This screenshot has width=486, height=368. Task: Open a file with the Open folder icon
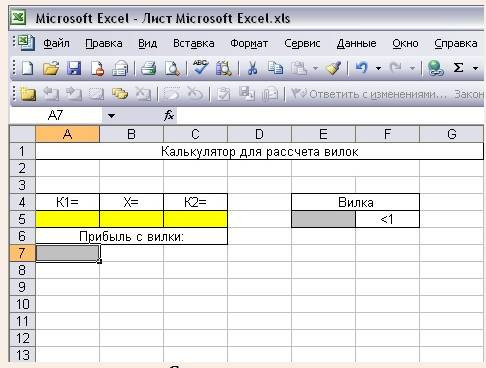(51, 68)
